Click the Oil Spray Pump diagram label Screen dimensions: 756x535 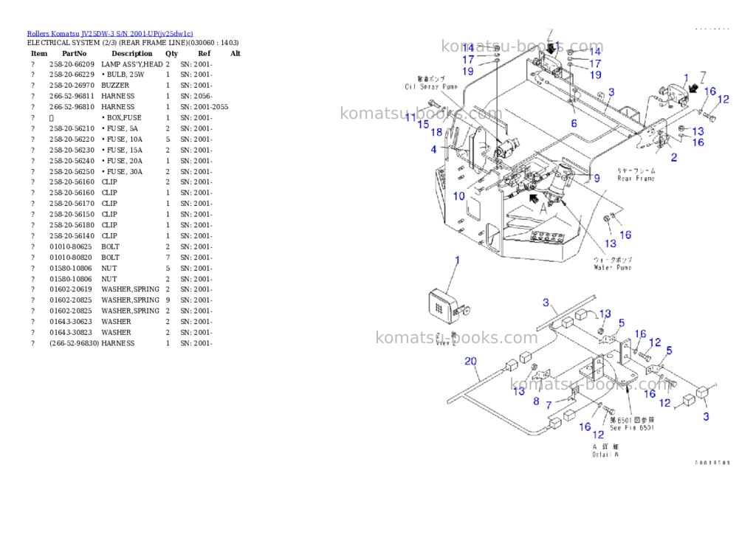[x=431, y=87]
